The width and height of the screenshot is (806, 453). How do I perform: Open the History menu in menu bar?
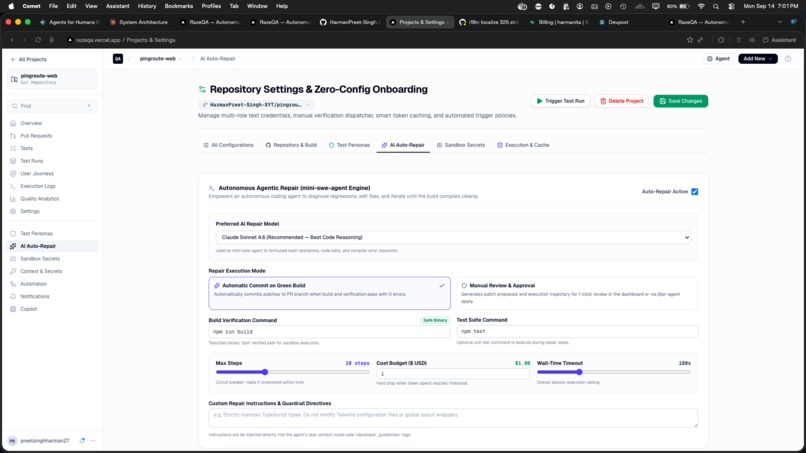[x=146, y=6]
